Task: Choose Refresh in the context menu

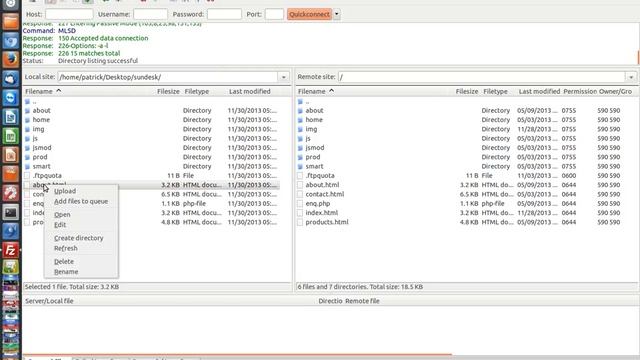Action: tap(65, 248)
